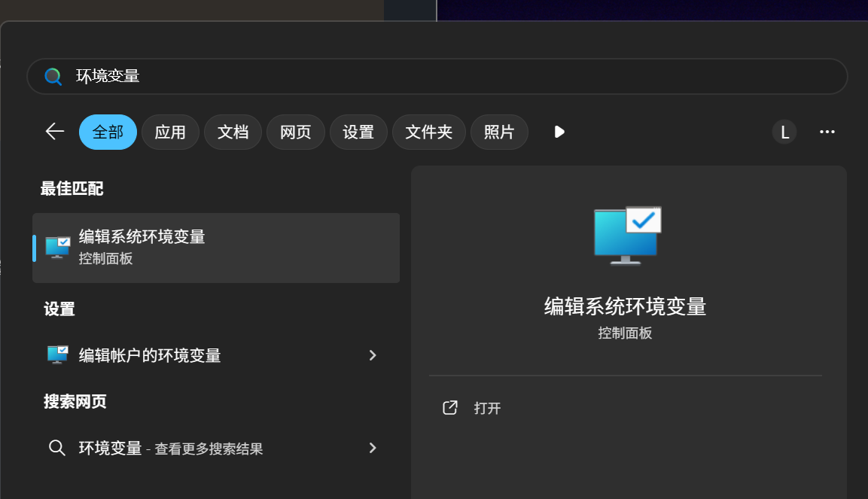Click the 编辑系统环境变量 monitor icon in best match
868x499 pixels.
[x=58, y=247]
